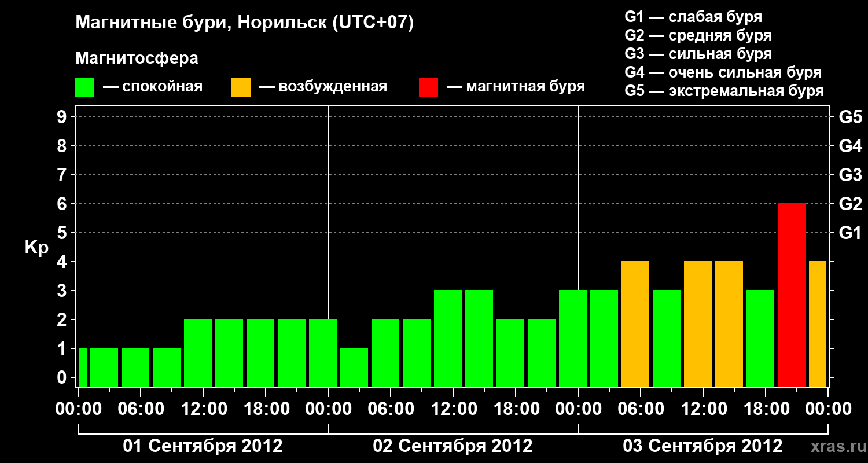Click 'G5 — экстремальная буря' description line
Screen dimensions: 868x463
724,91
